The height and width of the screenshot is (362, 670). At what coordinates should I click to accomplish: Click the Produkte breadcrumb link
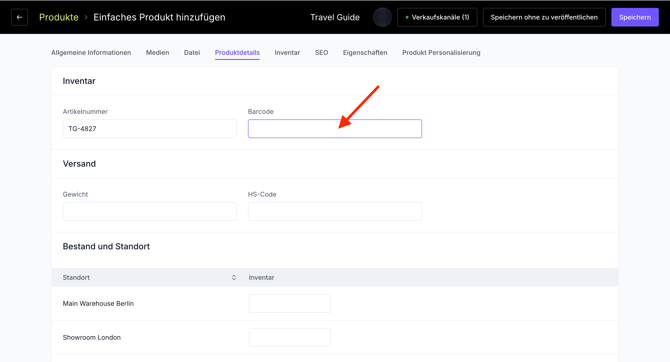click(59, 18)
